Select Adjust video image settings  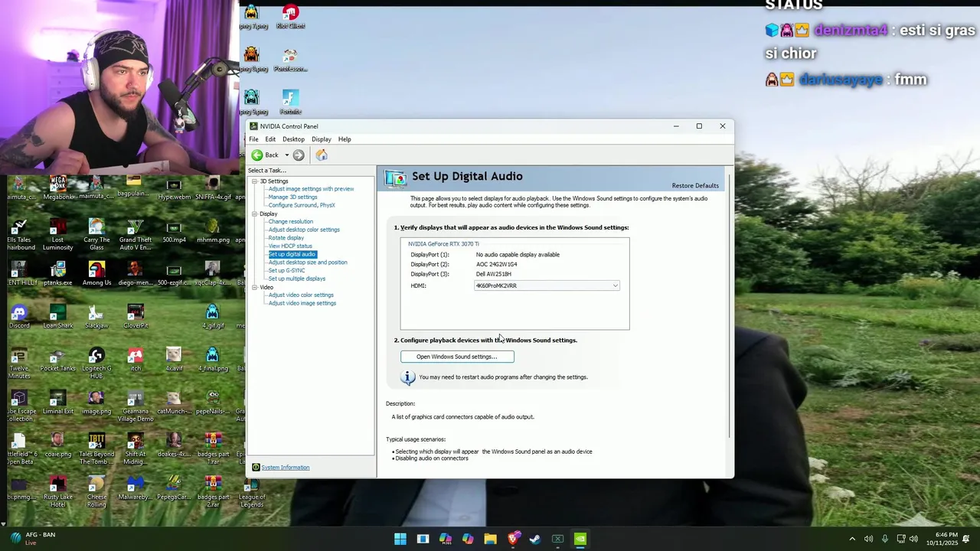tap(302, 303)
